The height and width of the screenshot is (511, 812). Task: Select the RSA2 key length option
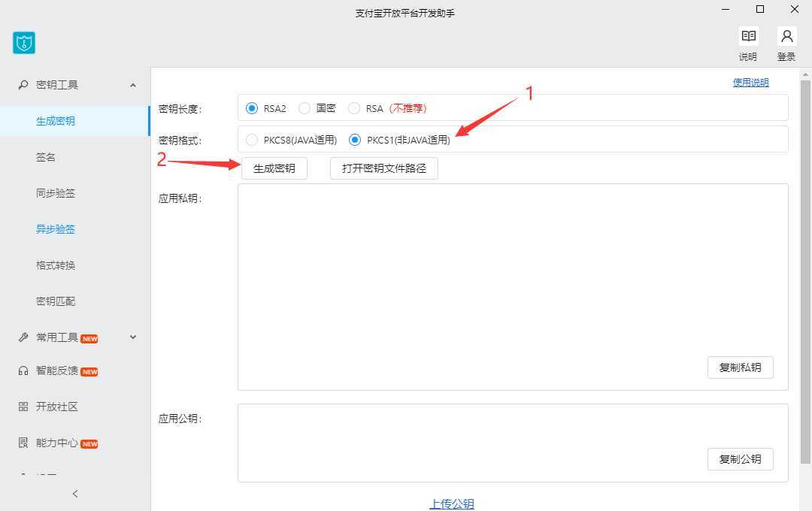(x=251, y=107)
